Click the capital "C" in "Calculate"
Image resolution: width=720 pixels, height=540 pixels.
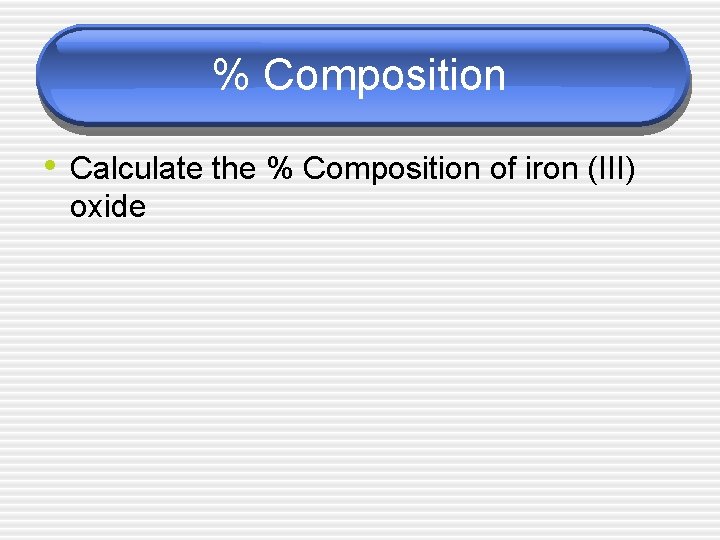click(x=82, y=169)
